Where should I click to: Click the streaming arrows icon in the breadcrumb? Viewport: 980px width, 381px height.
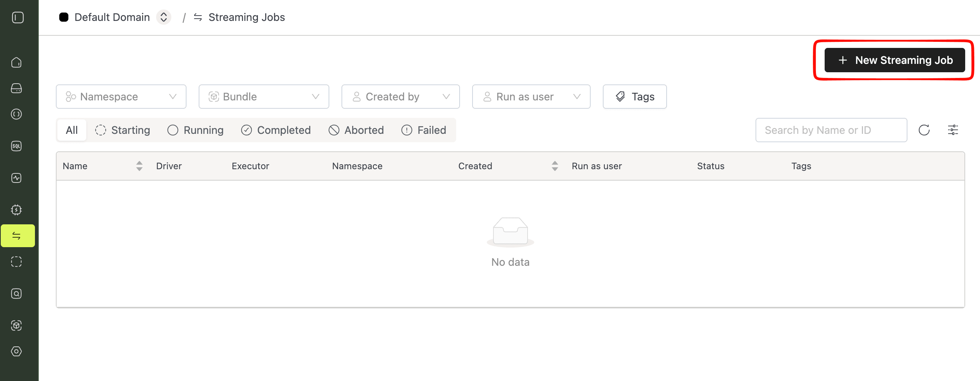(198, 17)
